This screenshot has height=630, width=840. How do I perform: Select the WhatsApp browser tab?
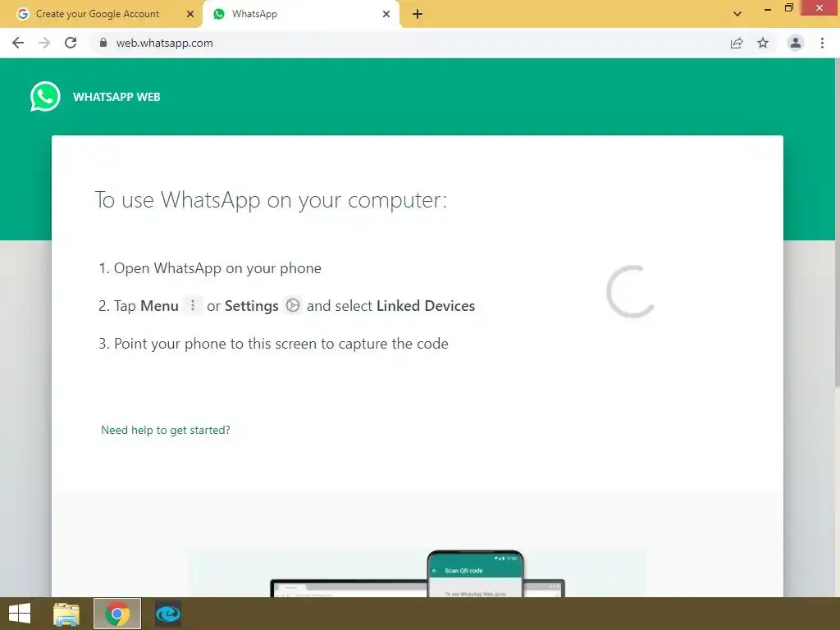(300, 14)
